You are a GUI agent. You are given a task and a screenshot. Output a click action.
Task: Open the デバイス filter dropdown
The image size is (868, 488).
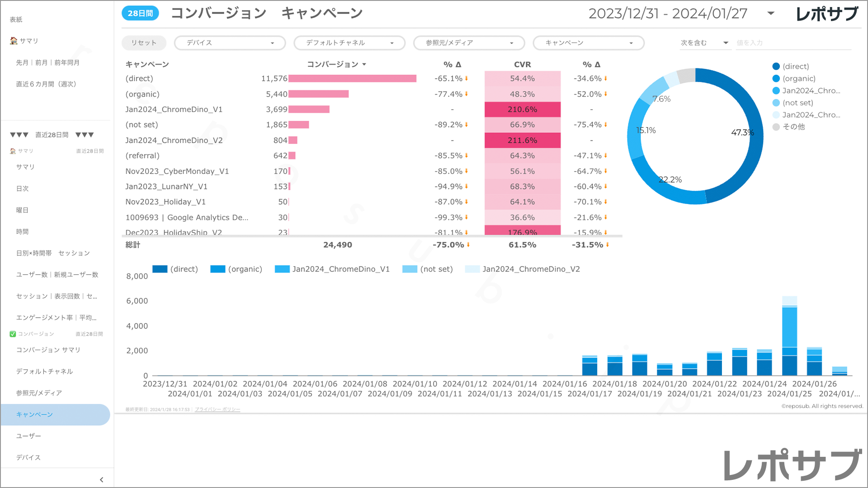pyautogui.click(x=230, y=43)
